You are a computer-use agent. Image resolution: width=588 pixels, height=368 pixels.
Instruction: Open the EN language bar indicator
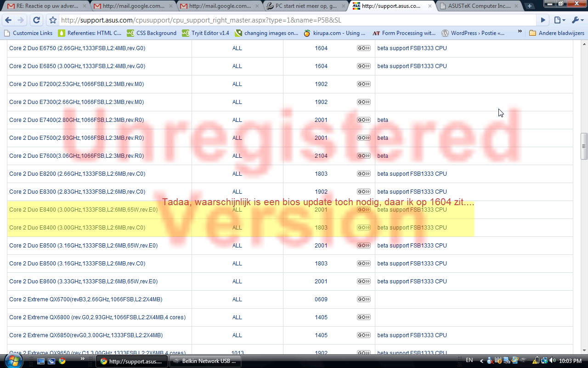[x=469, y=361]
